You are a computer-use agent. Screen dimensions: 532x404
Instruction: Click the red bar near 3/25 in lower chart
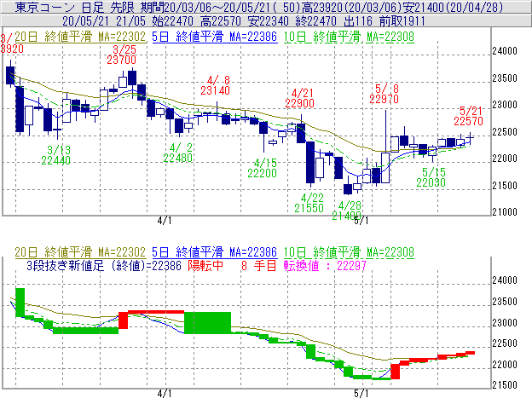point(123,320)
